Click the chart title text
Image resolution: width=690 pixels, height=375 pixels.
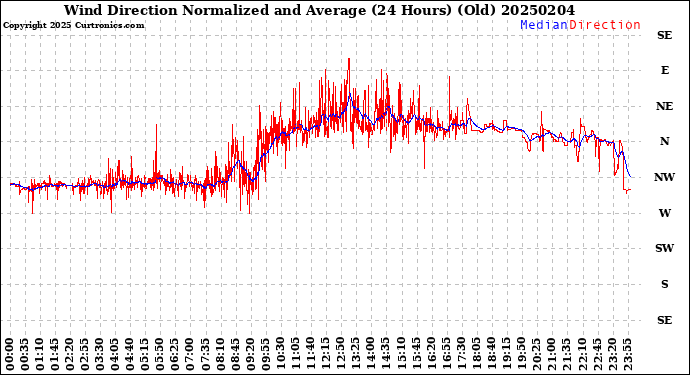(319, 10)
